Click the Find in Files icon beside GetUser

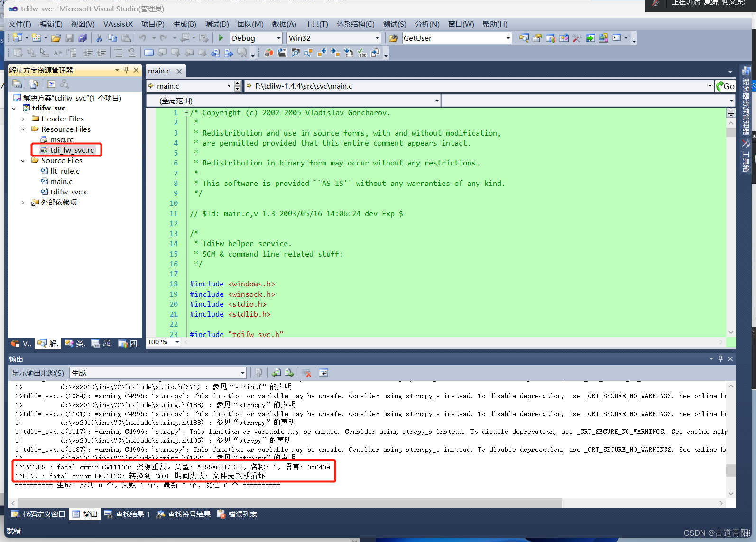click(393, 38)
